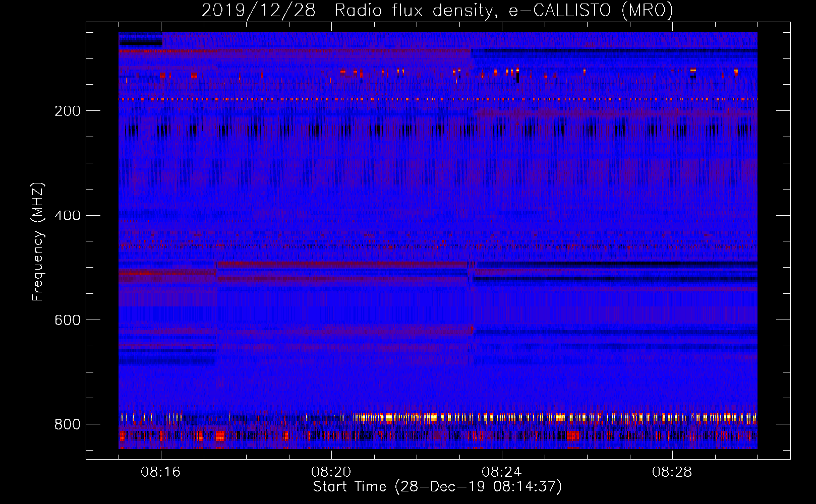Click the 08:20 time tick label
Image resolution: width=816 pixels, height=504 pixels.
[331, 472]
